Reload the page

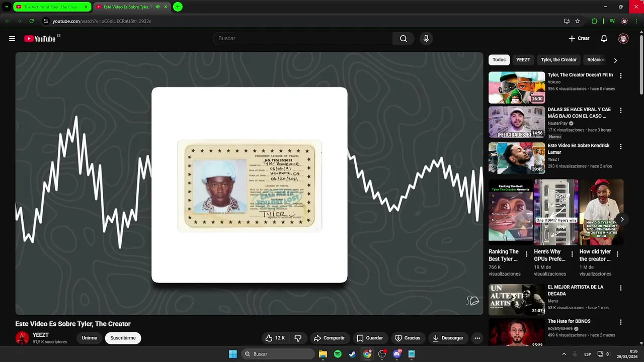31,21
